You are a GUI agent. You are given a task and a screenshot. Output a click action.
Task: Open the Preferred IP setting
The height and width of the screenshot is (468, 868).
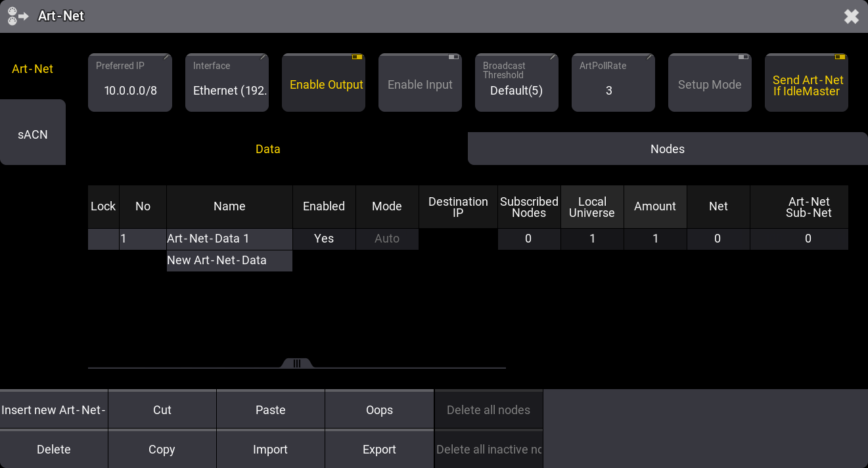point(130,83)
